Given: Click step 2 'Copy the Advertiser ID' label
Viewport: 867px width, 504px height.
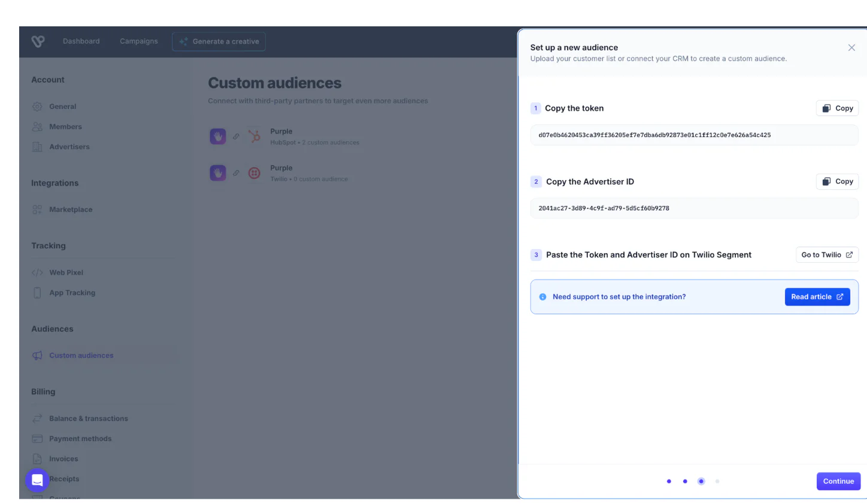Looking at the screenshot, I should click(x=590, y=181).
